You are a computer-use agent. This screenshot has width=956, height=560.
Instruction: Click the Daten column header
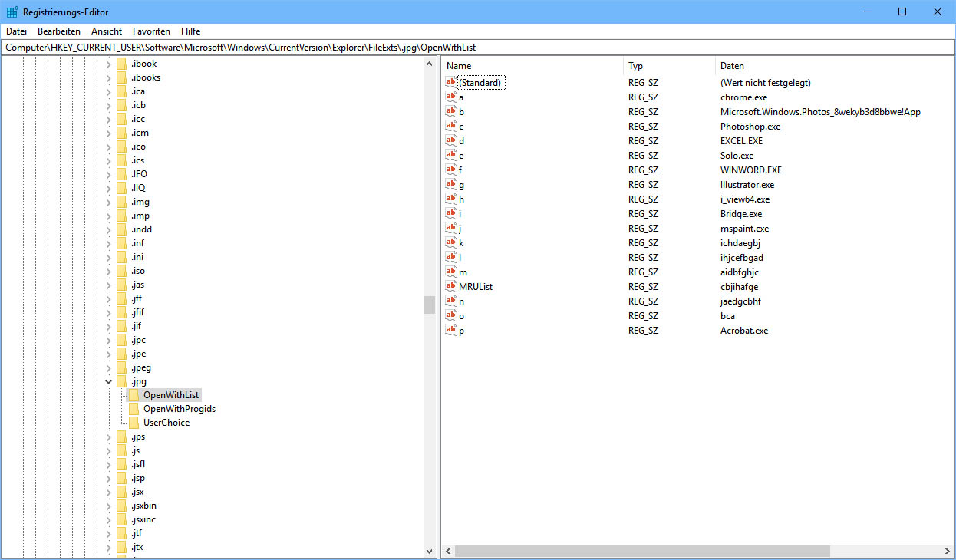(x=834, y=66)
